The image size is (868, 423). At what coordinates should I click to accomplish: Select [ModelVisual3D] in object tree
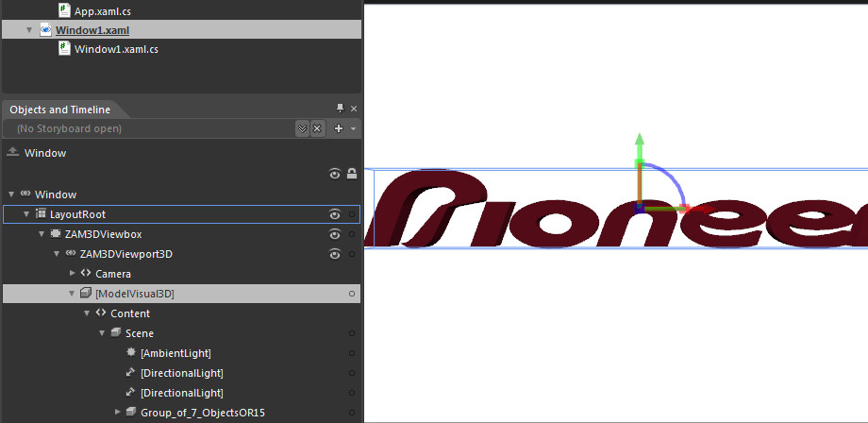(135, 294)
